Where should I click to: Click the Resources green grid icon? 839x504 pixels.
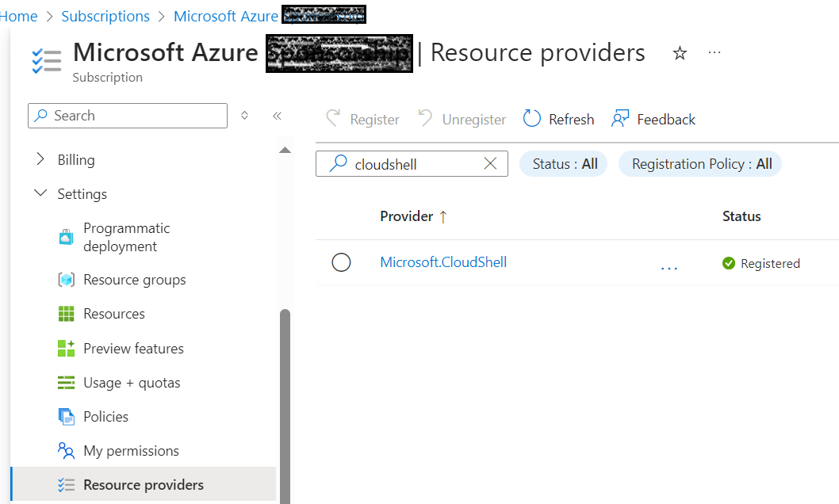[x=66, y=314]
